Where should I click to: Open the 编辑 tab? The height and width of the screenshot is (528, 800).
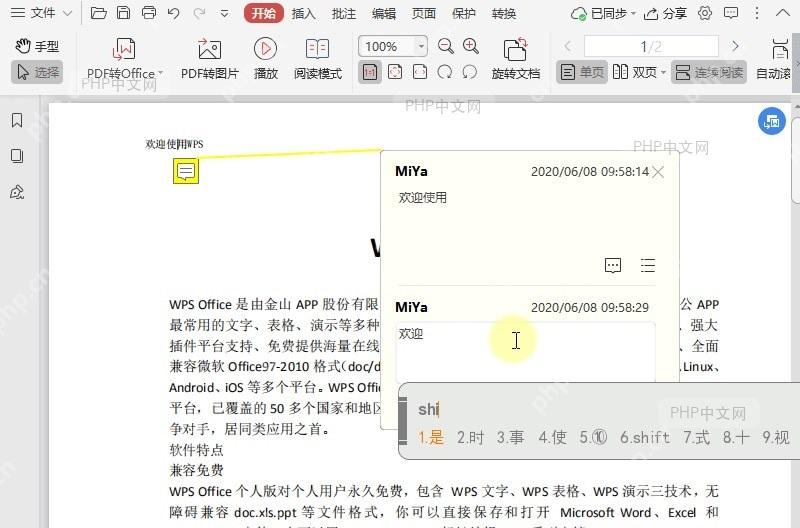tap(384, 14)
